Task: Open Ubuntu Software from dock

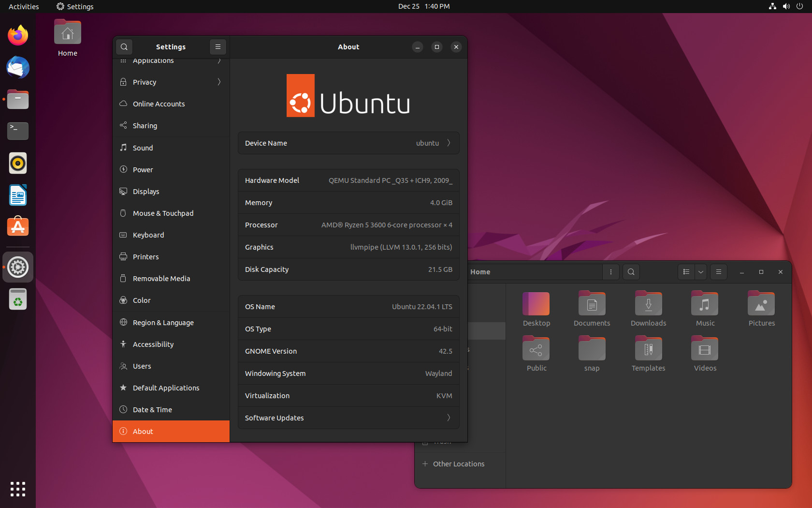Action: point(18,226)
